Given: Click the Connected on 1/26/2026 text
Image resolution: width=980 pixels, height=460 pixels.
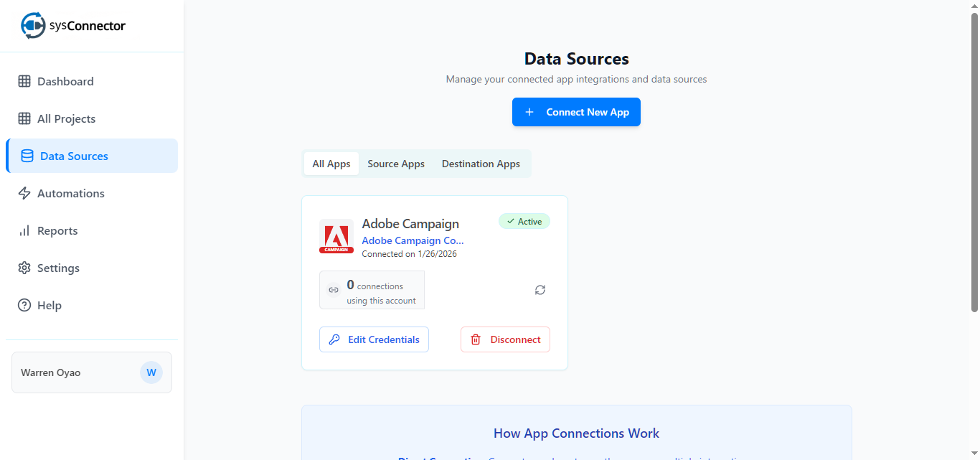Looking at the screenshot, I should [x=409, y=254].
